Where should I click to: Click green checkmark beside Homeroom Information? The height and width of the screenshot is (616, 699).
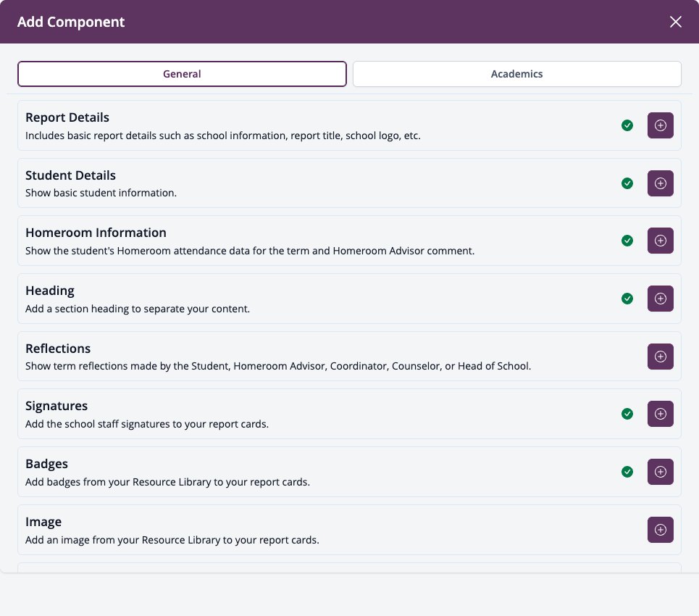click(x=627, y=241)
